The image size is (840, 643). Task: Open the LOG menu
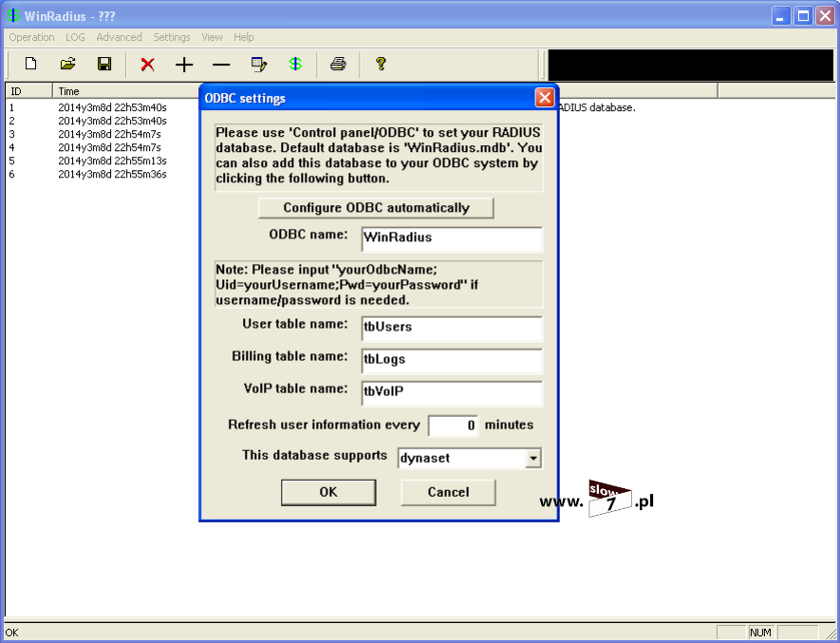coord(75,37)
